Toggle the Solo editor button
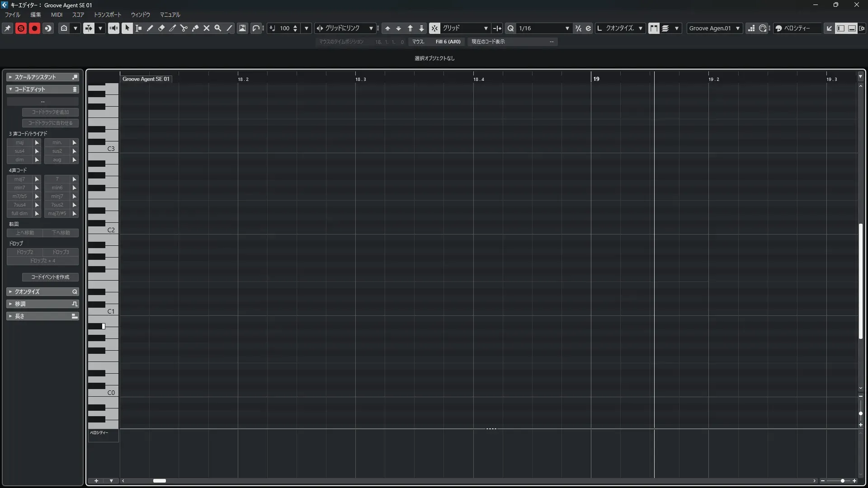Screen dimensions: 868x488 21,28
